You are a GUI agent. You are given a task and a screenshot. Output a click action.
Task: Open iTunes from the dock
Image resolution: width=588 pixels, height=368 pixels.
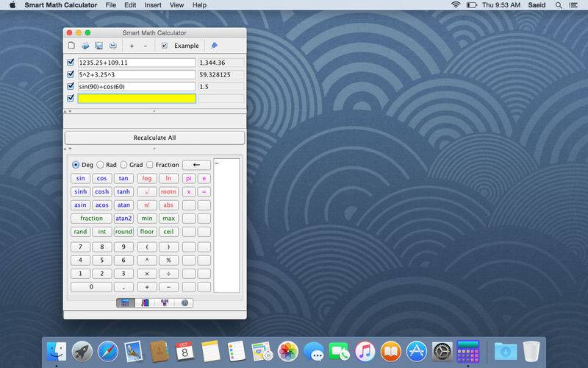click(x=365, y=352)
